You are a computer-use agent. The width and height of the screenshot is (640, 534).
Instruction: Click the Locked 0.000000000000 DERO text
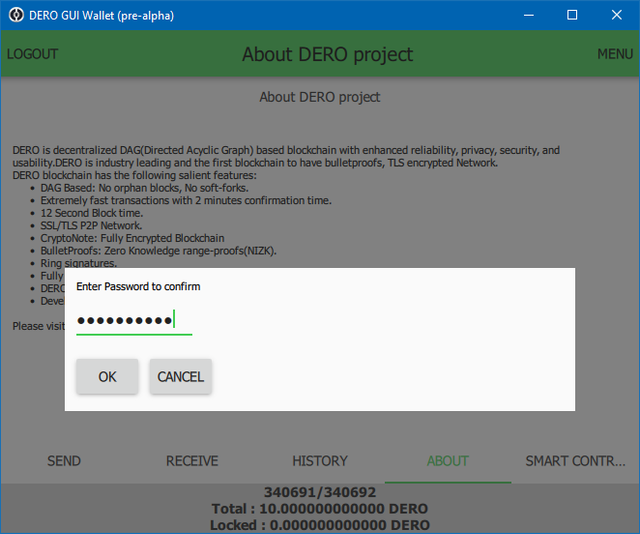click(x=320, y=525)
